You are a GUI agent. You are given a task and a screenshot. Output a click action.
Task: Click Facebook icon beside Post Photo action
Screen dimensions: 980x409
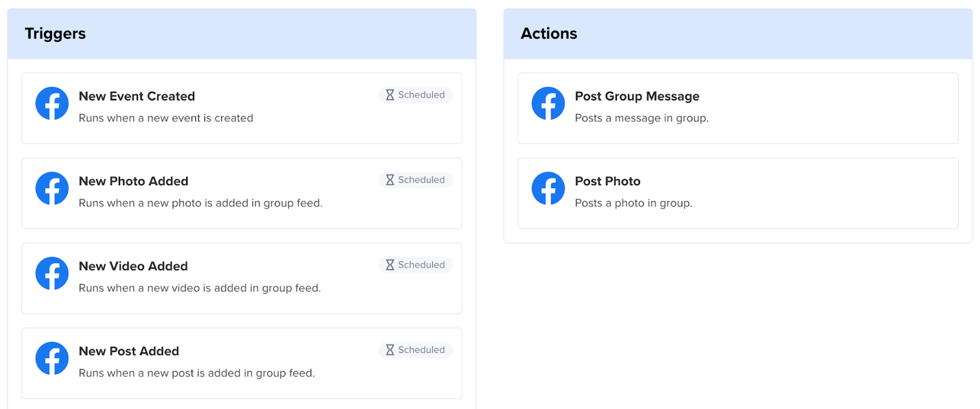coord(548,188)
